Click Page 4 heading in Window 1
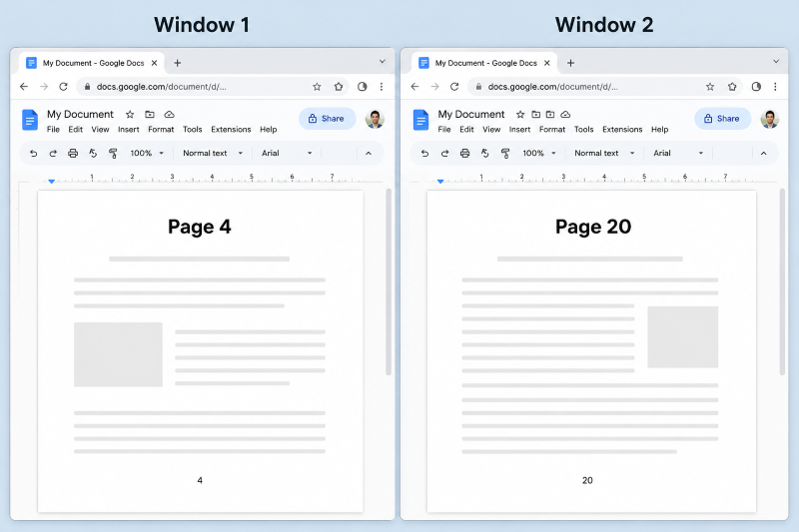The width and height of the screenshot is (799, 532). [199, 227]
